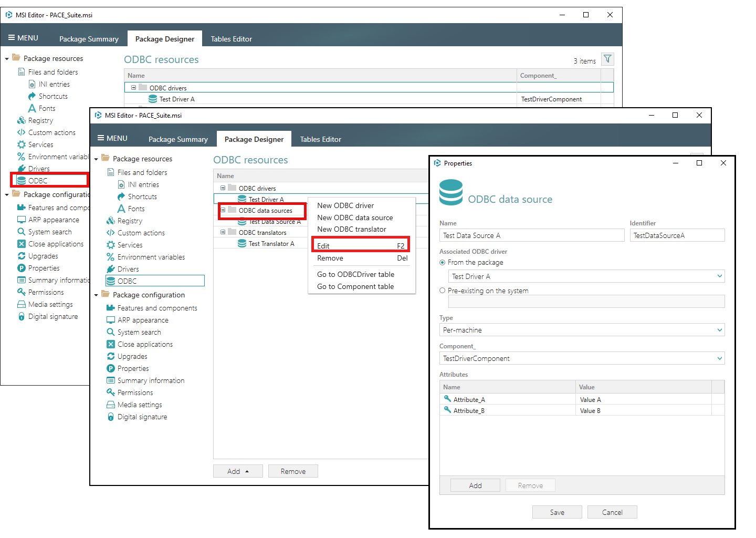Viewport: 756px width, 538px height.
Task: Collapse Package configuration tree in back window
Action: click(x=7, y=195)
